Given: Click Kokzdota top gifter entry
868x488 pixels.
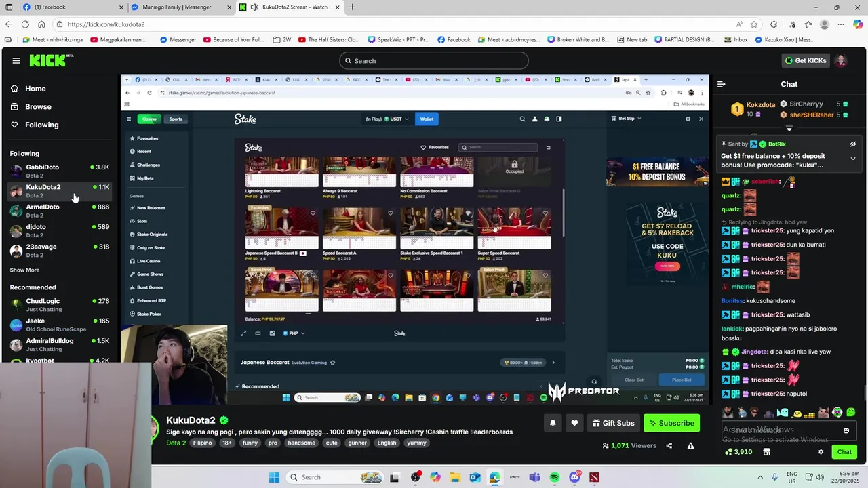Looking at the screenshot, I should click(753, 108).
